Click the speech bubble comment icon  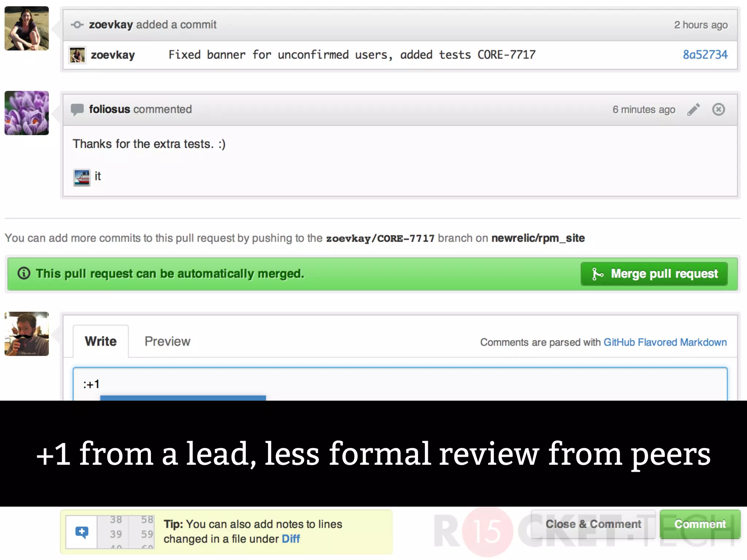point(77,109)
